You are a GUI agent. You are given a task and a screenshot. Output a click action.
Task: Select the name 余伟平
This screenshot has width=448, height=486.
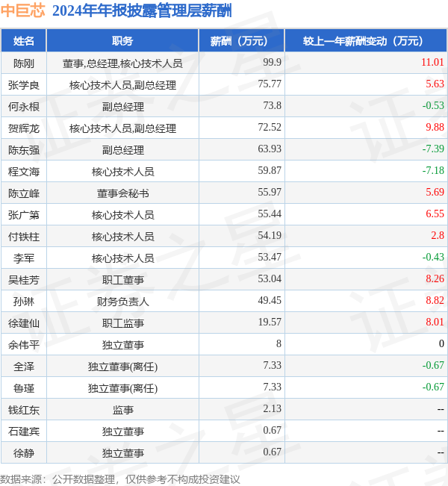pos(24,345)
